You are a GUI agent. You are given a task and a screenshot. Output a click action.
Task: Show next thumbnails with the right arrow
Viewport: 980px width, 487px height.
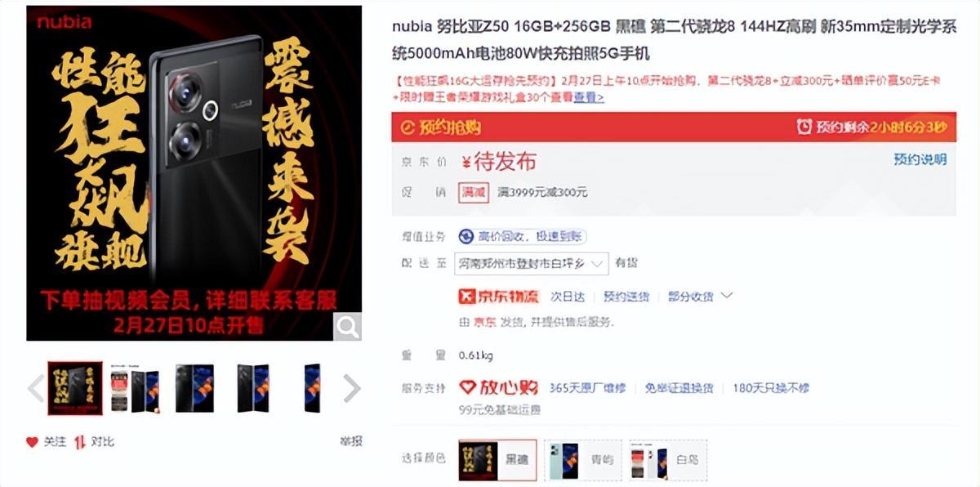[351, 388]
